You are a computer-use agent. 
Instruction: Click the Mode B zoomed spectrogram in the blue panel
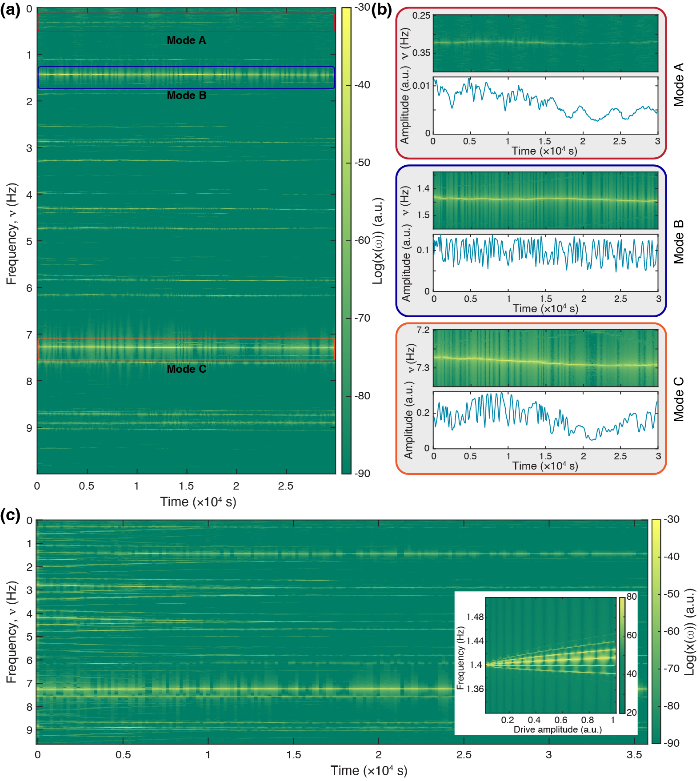tap(545, 200)
